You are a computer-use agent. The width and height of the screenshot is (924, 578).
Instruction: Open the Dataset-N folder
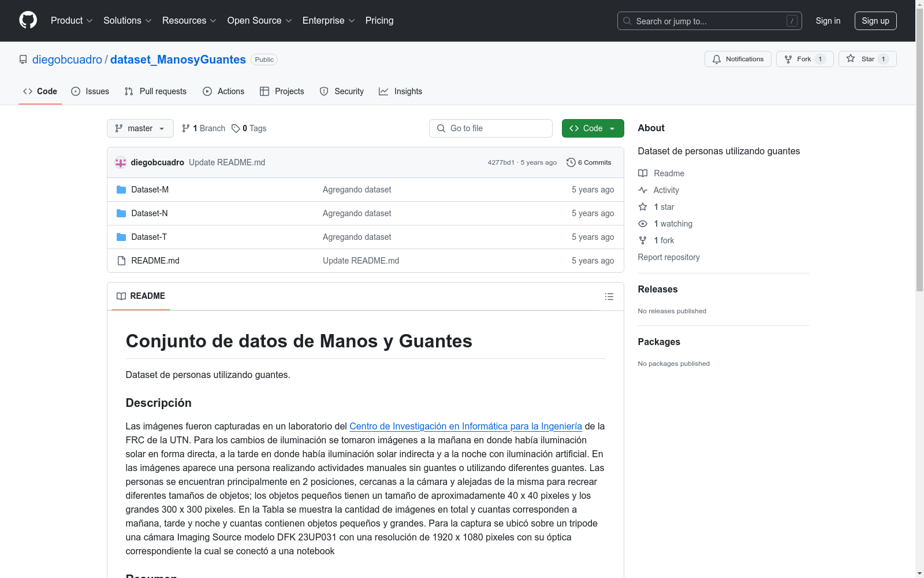click(x=150, y=213)
